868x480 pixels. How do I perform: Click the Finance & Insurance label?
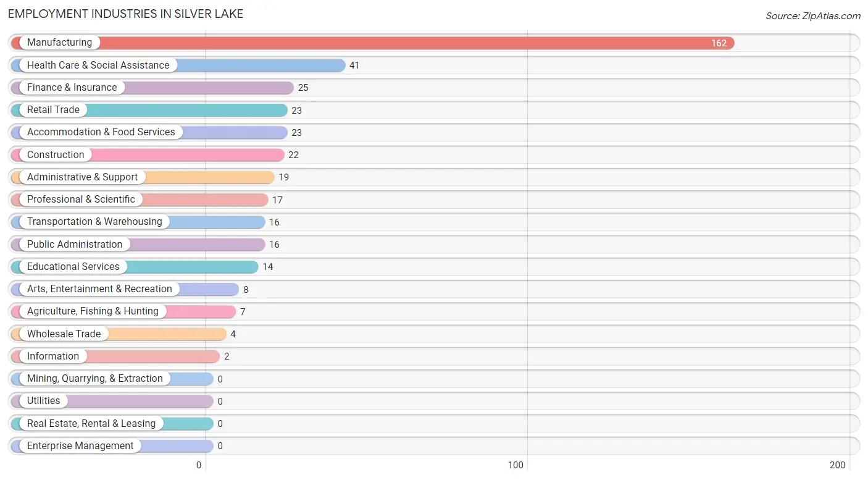72,87
